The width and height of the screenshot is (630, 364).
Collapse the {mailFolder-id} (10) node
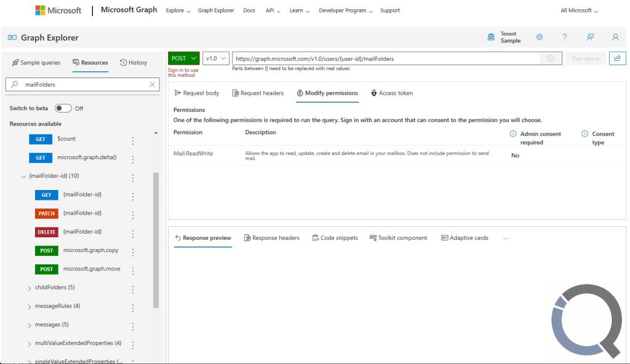point(23,176)
